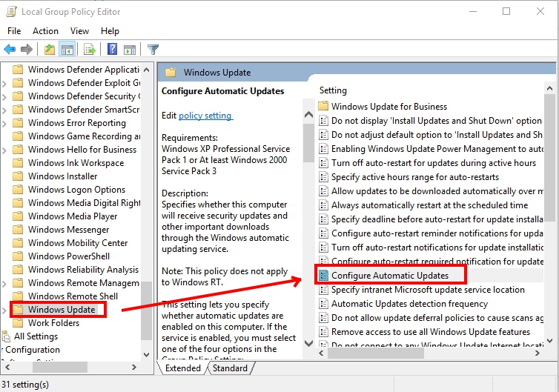559x392 pixels.
Task: Click the Forward arrow toolbar icon
Action: (27, 49)
